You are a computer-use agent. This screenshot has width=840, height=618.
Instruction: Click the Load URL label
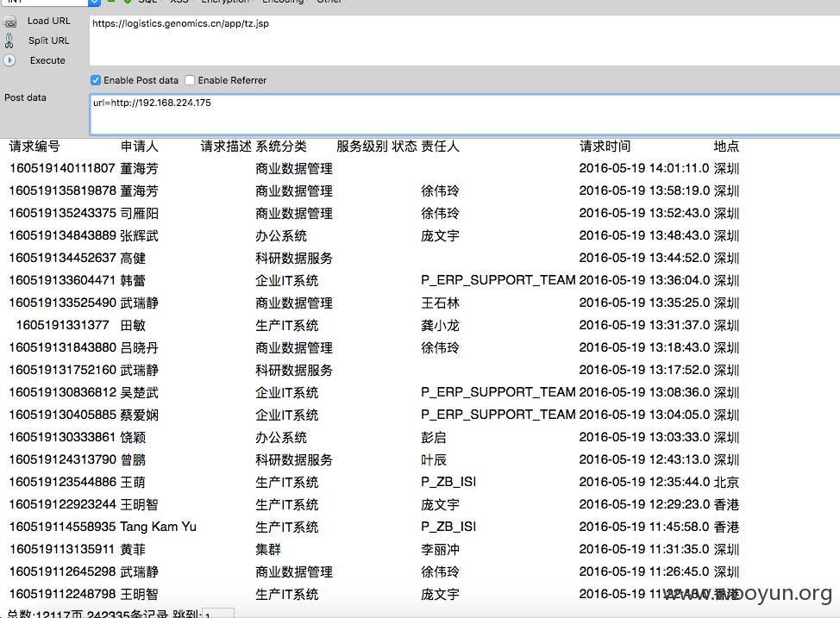[49, 21]
